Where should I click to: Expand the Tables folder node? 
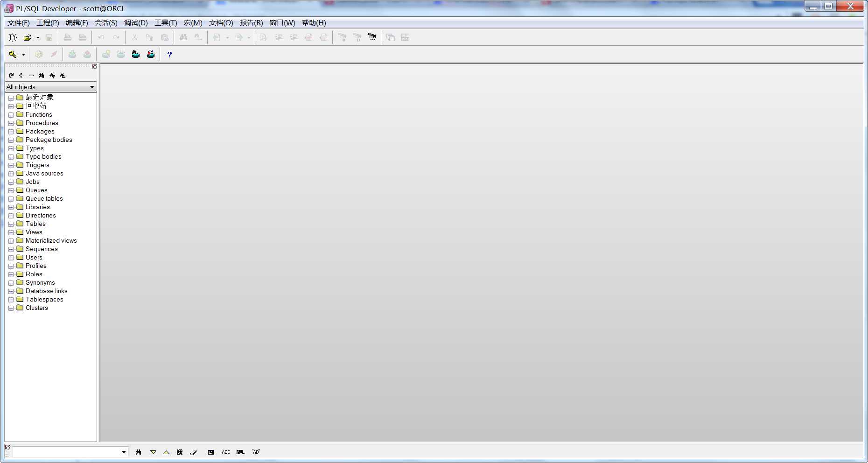[x=11, y=224]
